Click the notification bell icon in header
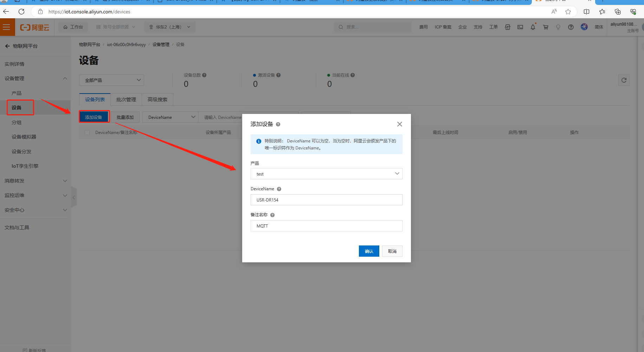 [x=533, y=27]
